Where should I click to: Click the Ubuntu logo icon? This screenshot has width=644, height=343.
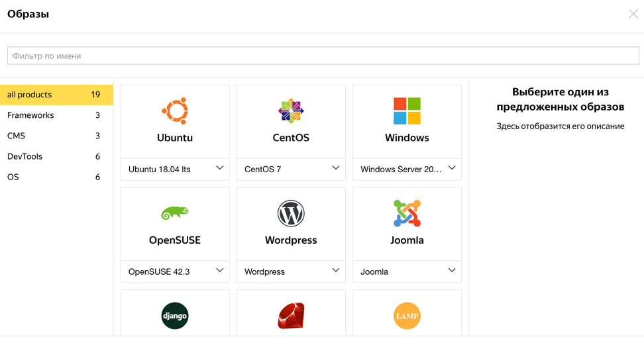[175, 111]
